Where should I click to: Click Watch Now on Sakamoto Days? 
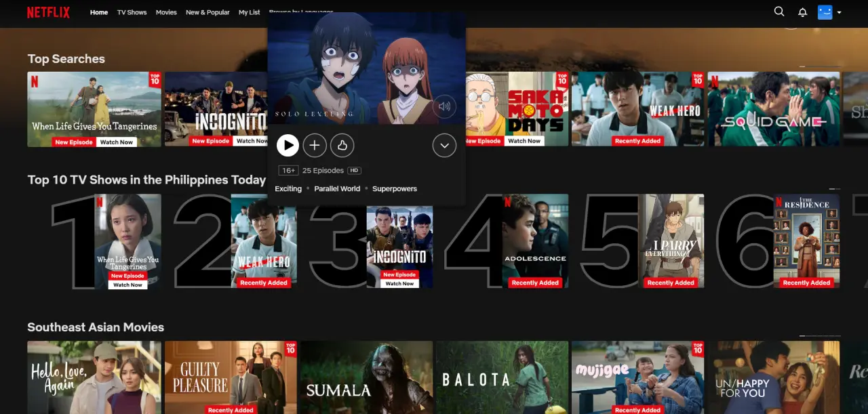pyautogui.click(x=525, y=142)
